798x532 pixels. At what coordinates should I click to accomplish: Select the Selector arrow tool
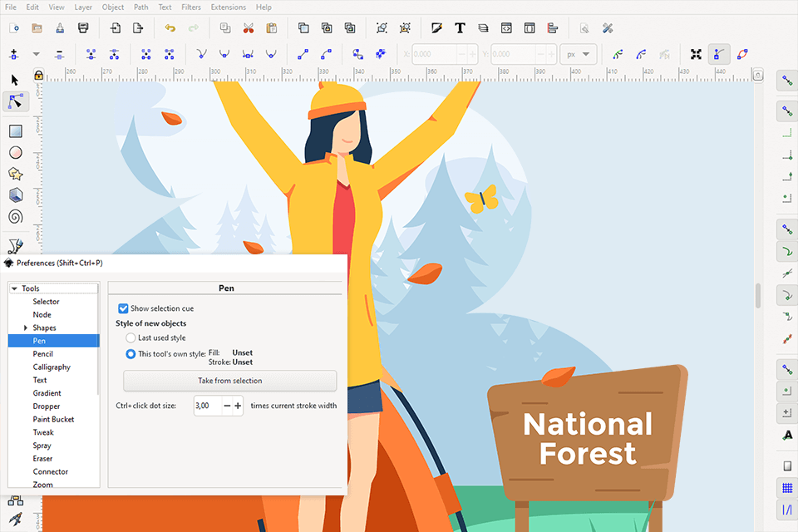pos(15,80)
